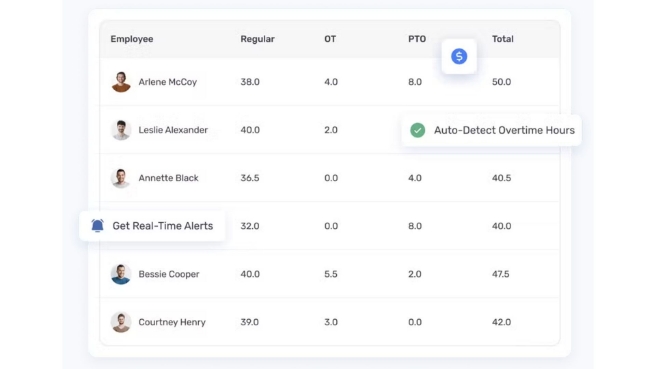Click Arlene McCoy's OT value 4.0
This screenshot has height=369, width=656.
click(x=331, y=82)
